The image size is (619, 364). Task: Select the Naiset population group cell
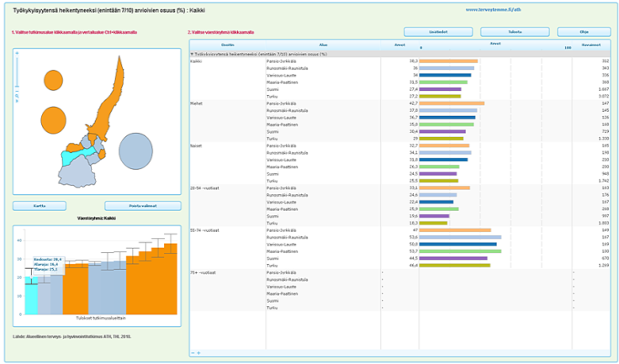[196, 145]
